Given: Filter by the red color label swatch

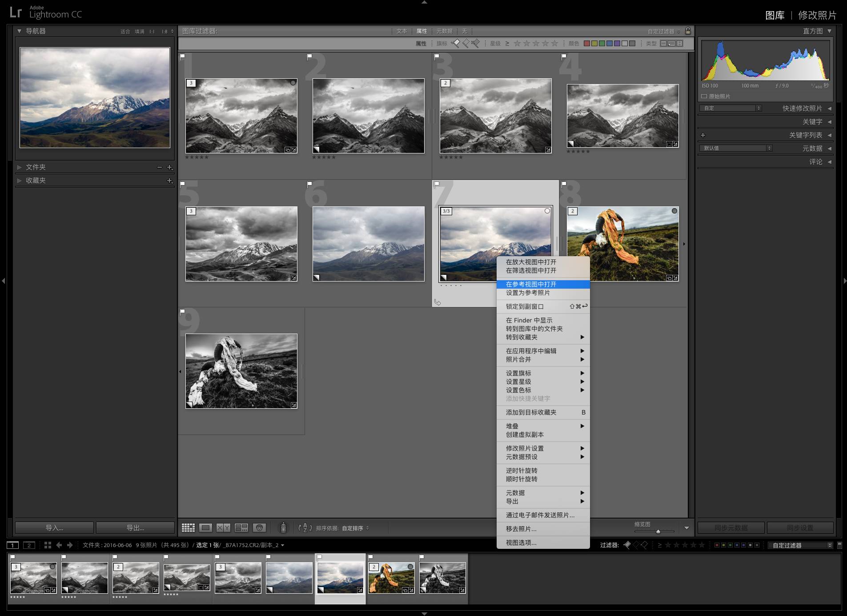Looking at the screenshot, I should point(586,44).
